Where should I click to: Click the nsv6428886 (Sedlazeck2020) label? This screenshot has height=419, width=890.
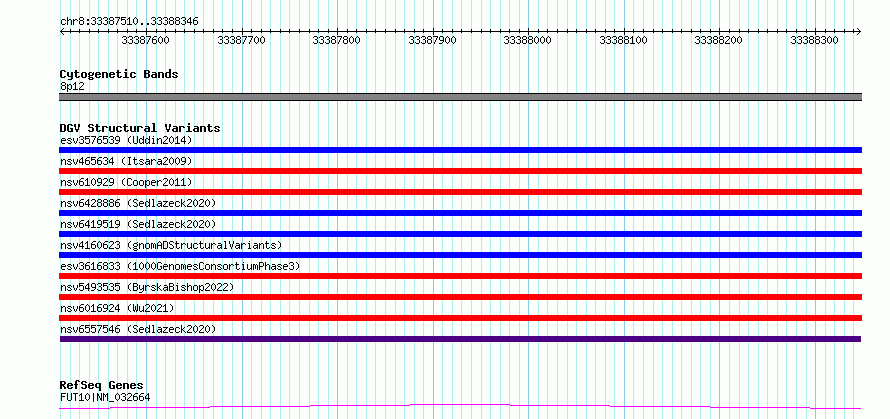point(138,203)
